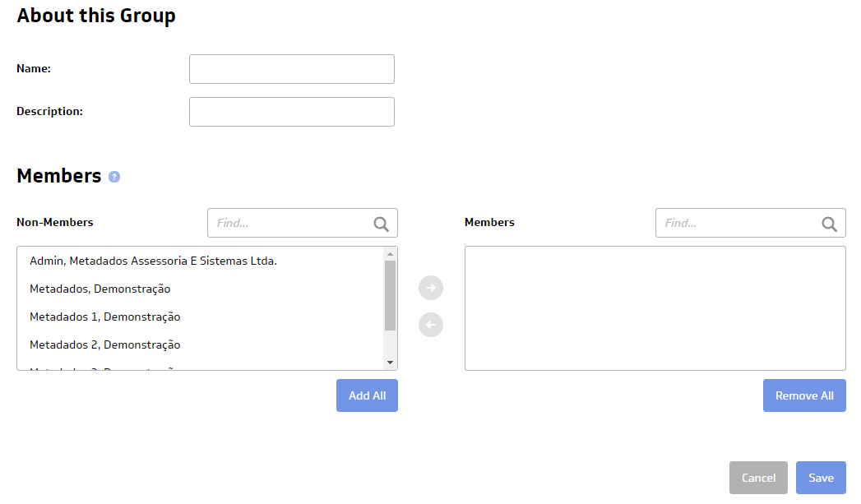Click the left arrow remove-member icon
Screen dimensions: 861x504
[431, 325]
